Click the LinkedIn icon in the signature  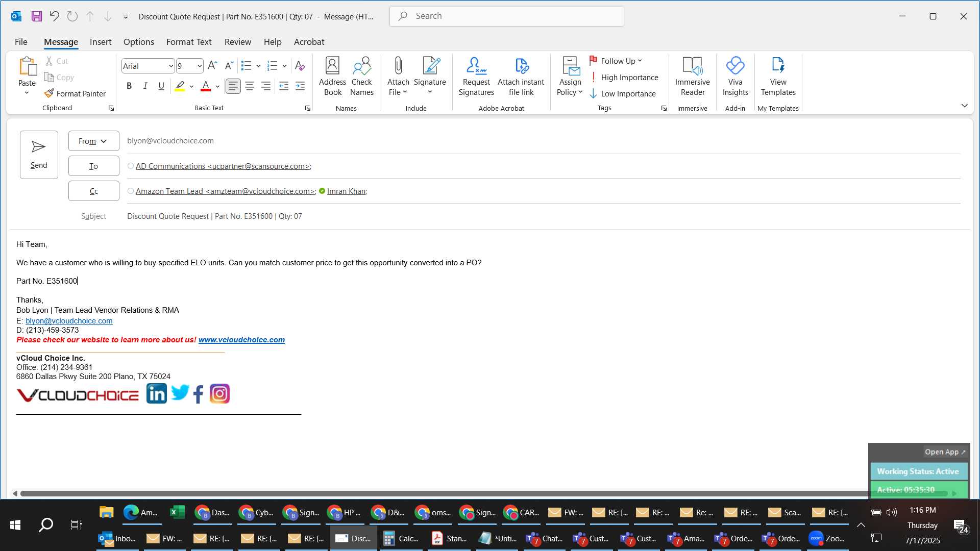pos(156,393)
